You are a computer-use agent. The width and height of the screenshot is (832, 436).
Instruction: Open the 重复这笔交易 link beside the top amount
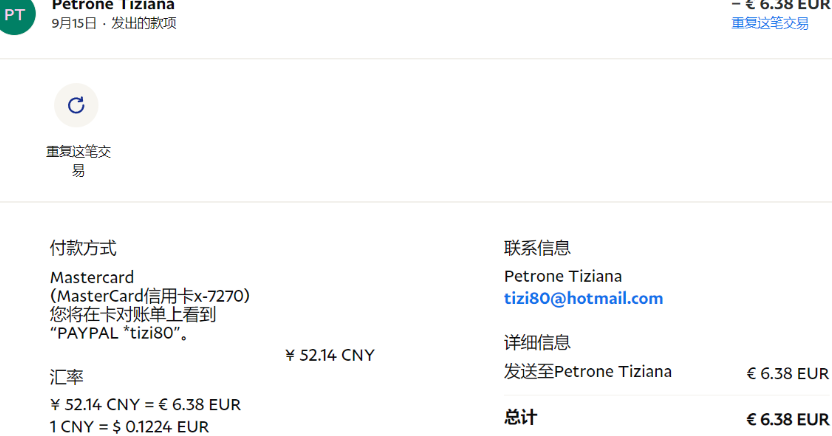(770, 23)
